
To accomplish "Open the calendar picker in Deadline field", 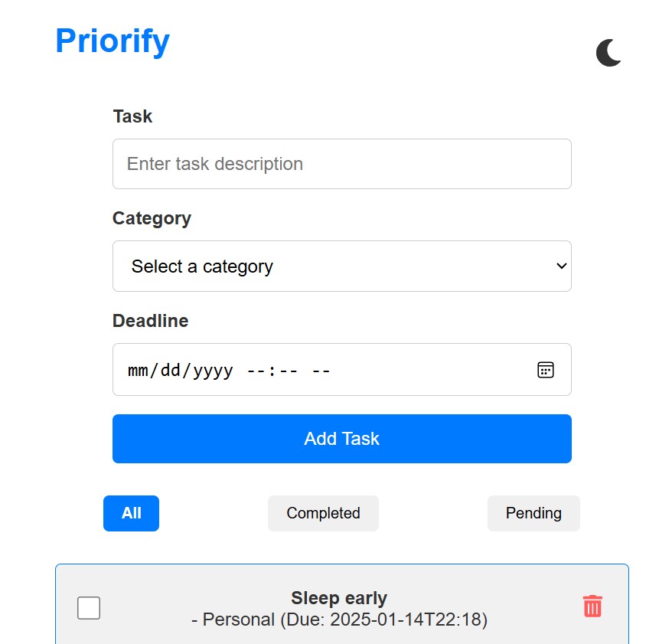I will pos(545,370).
